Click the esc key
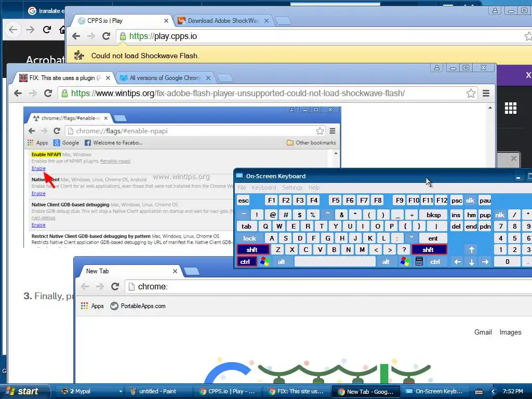 tap(243, 201)
